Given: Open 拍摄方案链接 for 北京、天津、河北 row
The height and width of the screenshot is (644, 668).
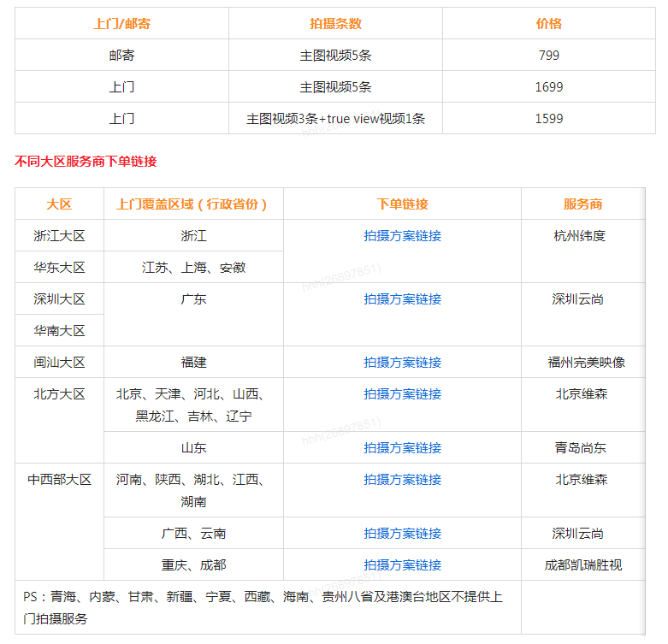Looking at the screenshot, I should pyautogui.click(x=402, y=394).
